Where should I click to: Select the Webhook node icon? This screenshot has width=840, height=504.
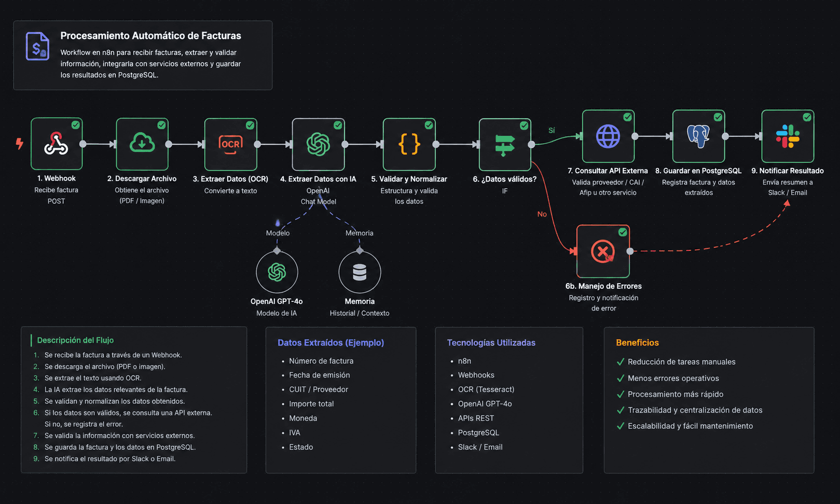pos(57,144)
